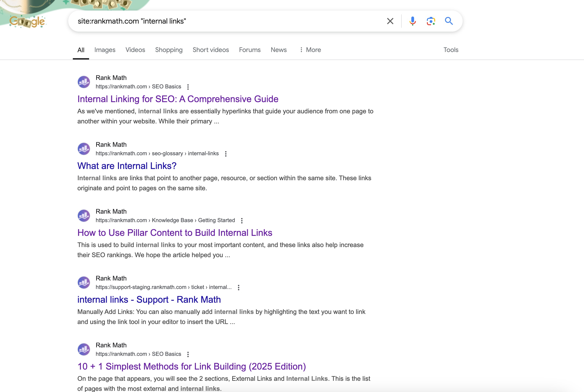Open 10 + 1 Simplest Methods for Link Building
This screenshot has height=392, width=584.
[192, 367]
